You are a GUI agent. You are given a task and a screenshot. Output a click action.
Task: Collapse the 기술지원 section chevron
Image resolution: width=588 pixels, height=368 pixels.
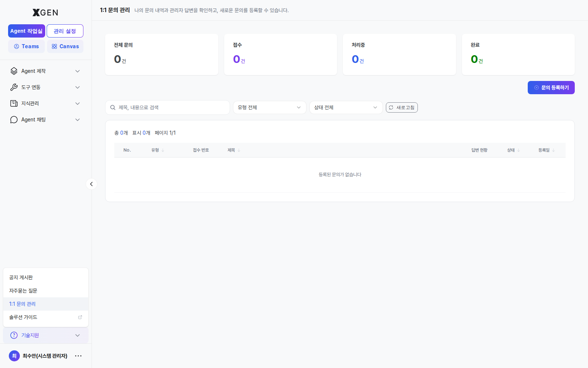point(78,335)
